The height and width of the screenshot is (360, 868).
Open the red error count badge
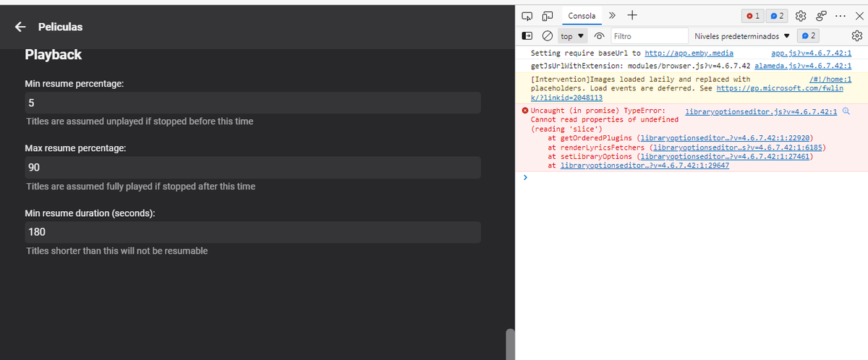pos(753,16)
